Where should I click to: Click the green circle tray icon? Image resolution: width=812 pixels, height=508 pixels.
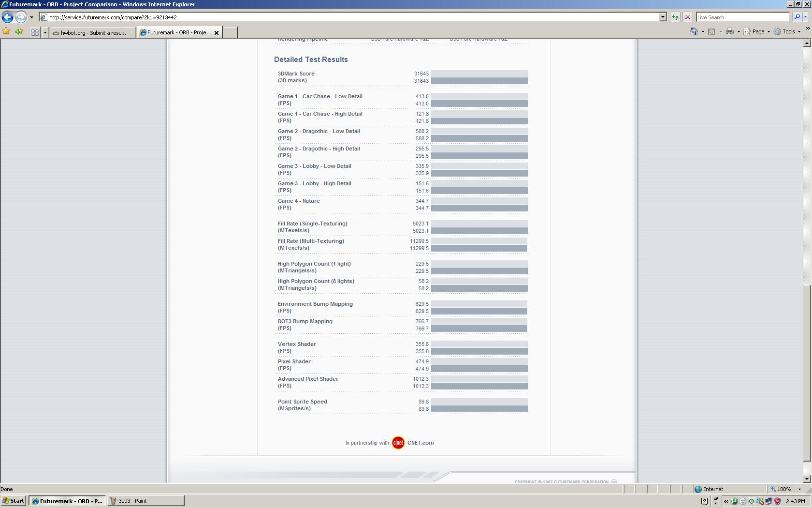click(752, 501)
